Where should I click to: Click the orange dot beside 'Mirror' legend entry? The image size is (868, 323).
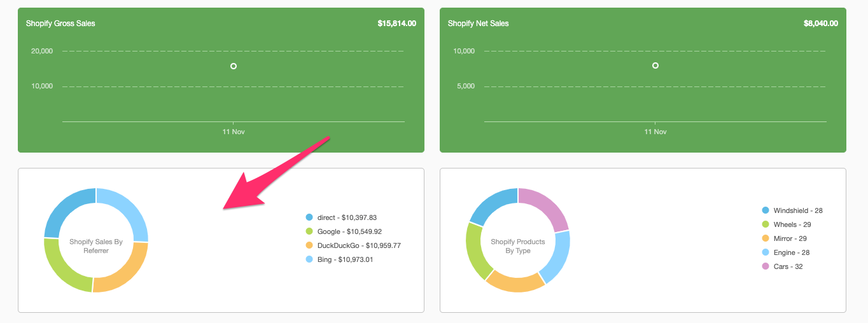[x=766, y=238]
